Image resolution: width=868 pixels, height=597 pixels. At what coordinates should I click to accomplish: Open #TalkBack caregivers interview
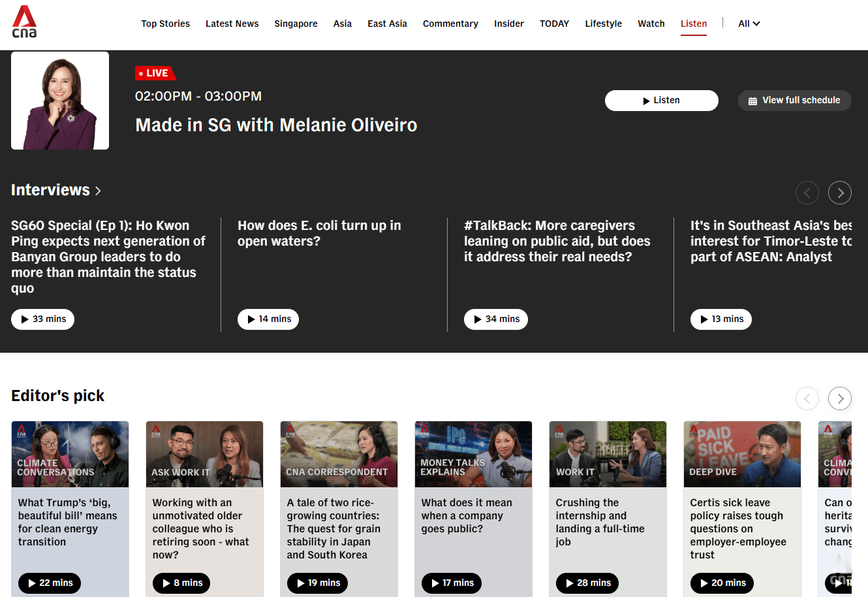[x=557, y=241]
